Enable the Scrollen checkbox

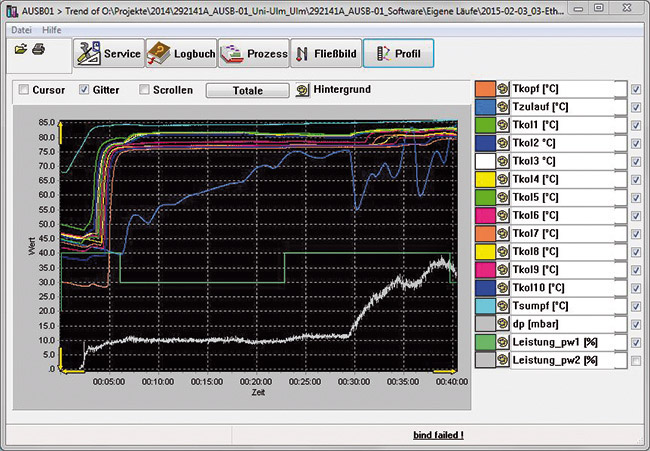pyautogui.click(x=144, y=90)
